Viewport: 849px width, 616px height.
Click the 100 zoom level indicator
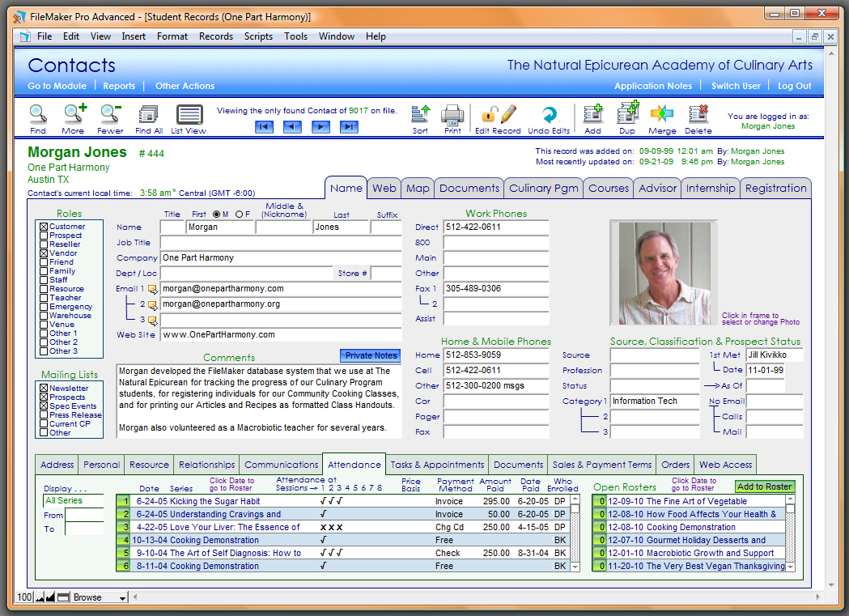pos(25,597)
